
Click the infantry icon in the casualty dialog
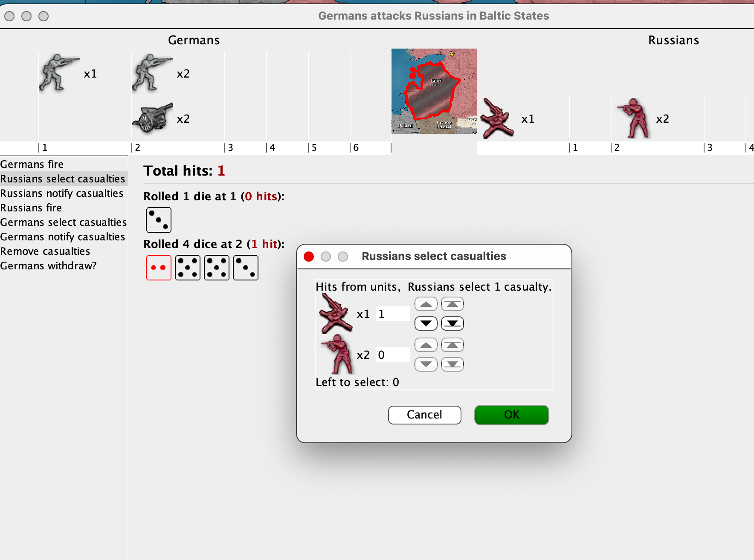pyautogui.click(x=336, y=354)
